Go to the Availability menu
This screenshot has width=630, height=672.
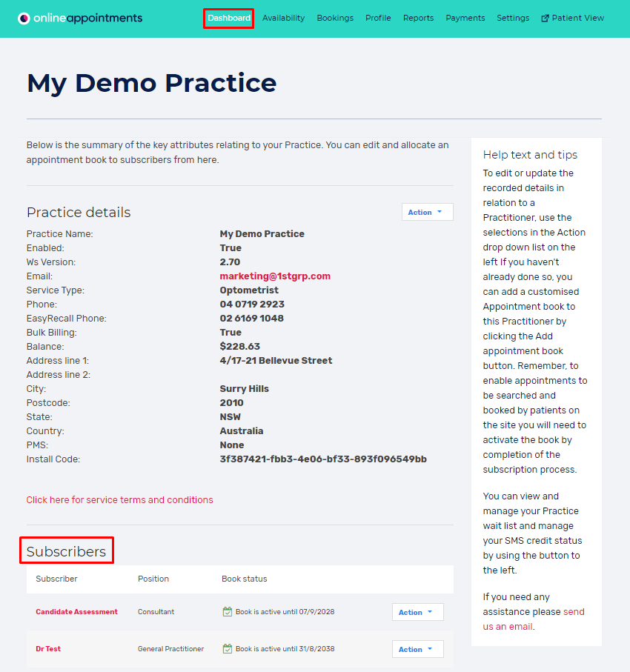(x=283, y=19)
